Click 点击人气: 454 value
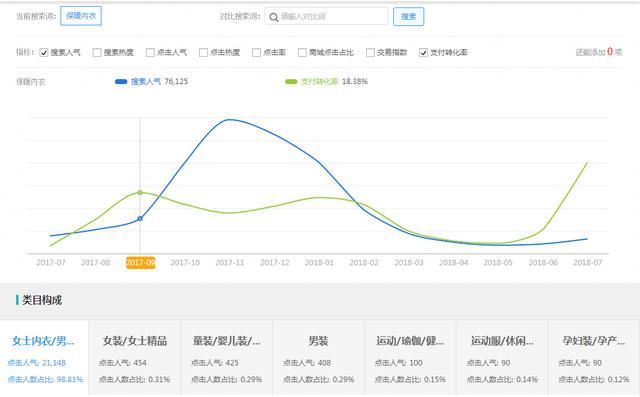The image size is (640, 397). tap(123, 363)
